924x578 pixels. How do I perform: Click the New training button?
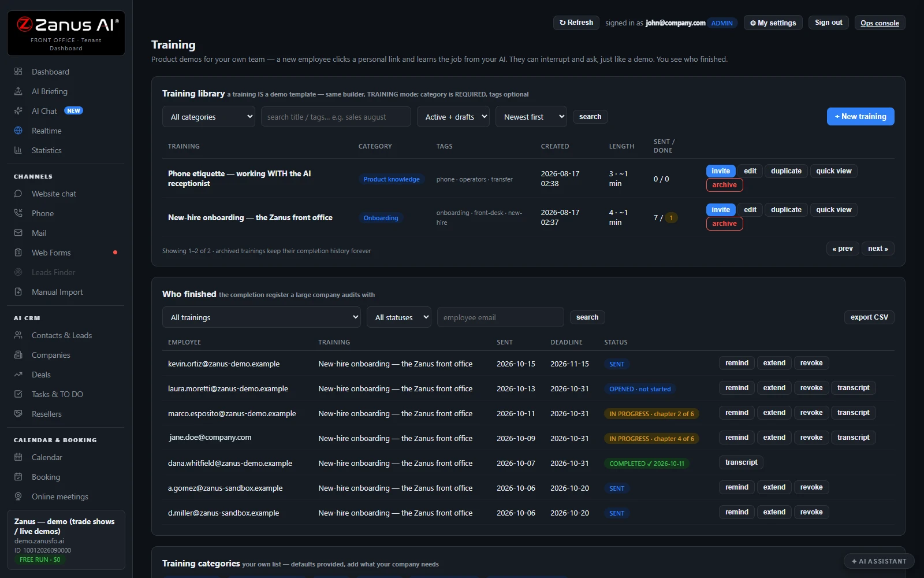point(860,117)
